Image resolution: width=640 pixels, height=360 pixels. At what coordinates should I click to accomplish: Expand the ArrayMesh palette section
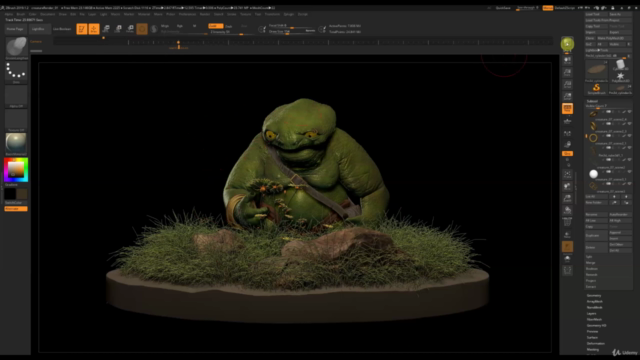point(595,302)
